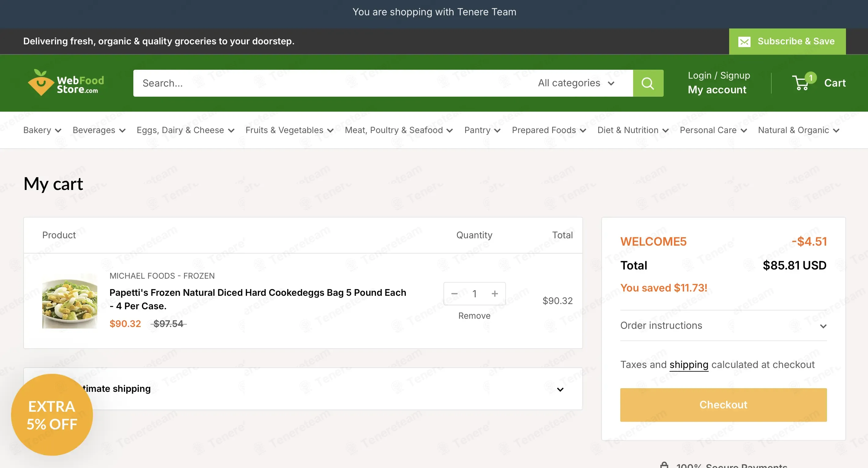Click the Checkout button
Screen dimensions: 868x468
click(723, 405)
